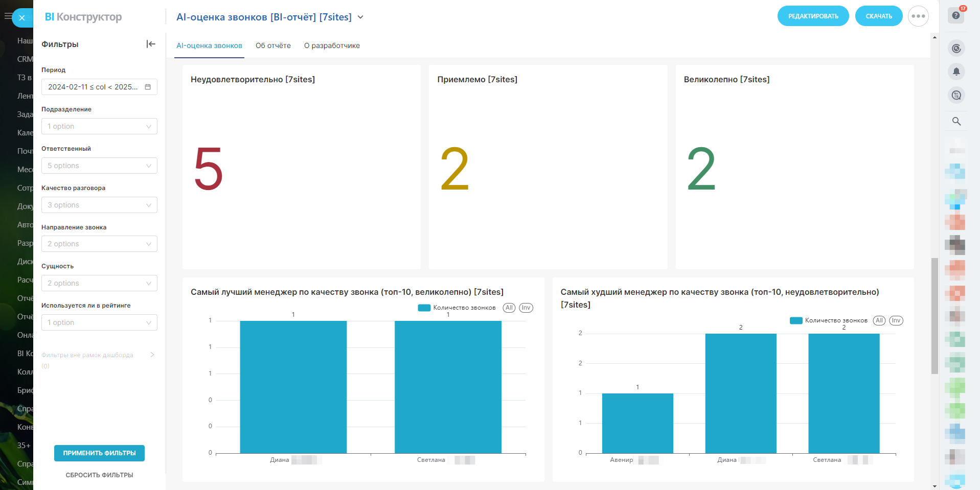Viewport: 980px width, 490px height.
Task: Open notifications bell icon
Action: click(x=956, y=72)
